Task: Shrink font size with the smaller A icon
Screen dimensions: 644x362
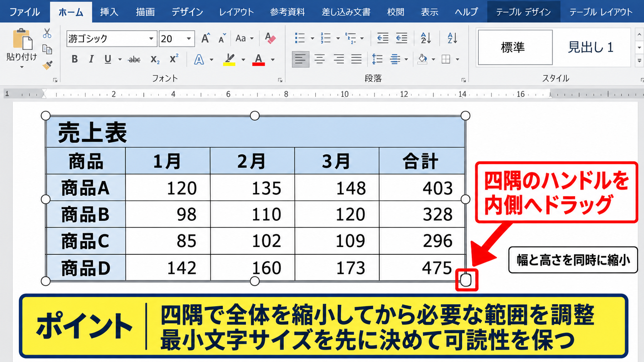Action: [222, 38]
